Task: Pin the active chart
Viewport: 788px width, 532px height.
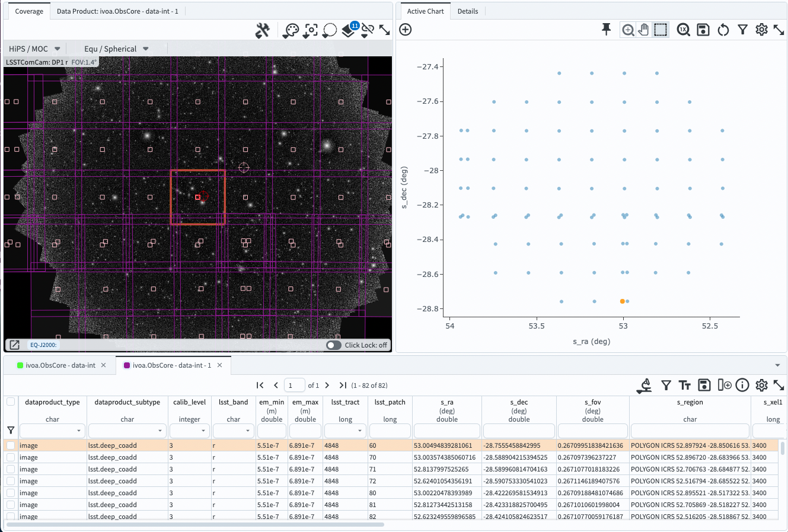Action: (606, 30)
